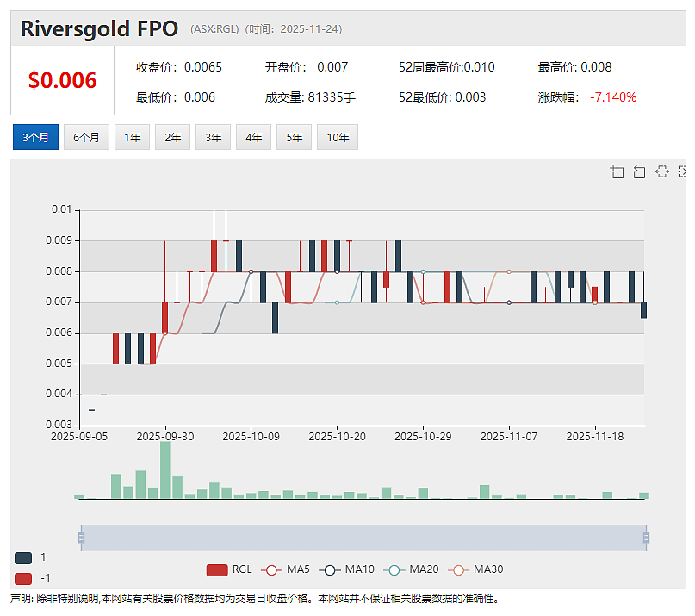Hide the MA10 moving average line
The width and height of the screenshot is (695, 616).
coord(346,569)
